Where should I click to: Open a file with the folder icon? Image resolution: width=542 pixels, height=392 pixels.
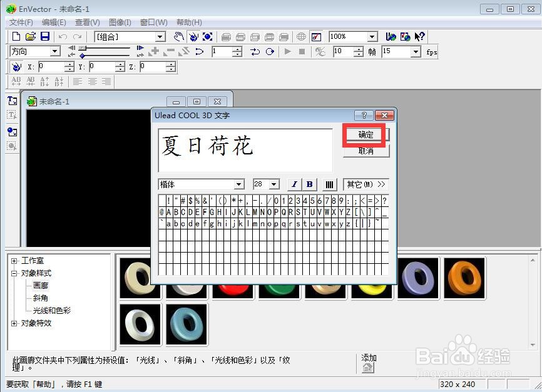point(31,37)
